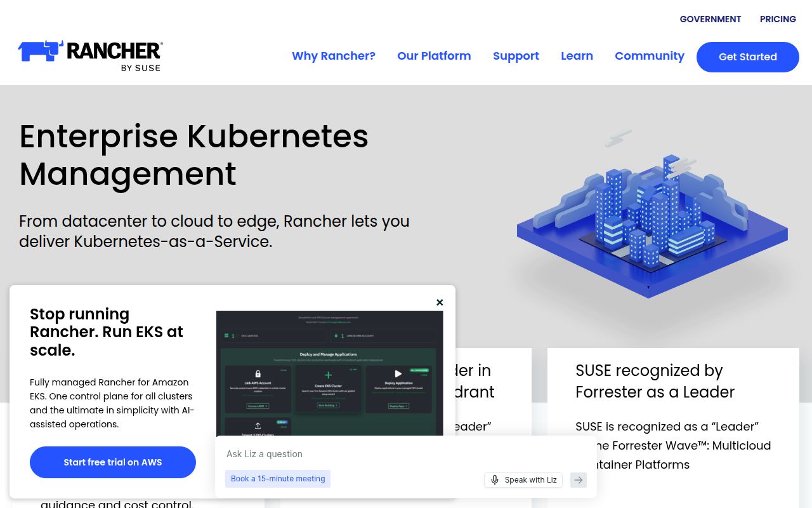Image resolution: width=812 pixels, height=508 pixels.
Task: Open the Why Rancher? menu
Action: point(334,56)
